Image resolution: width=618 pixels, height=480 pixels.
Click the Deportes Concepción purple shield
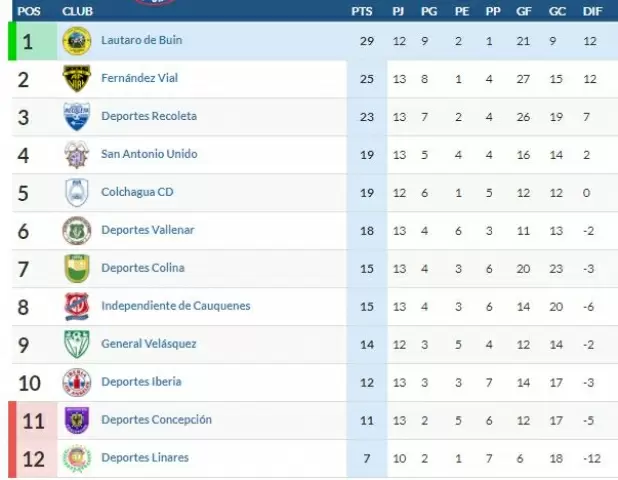point(77,420)
